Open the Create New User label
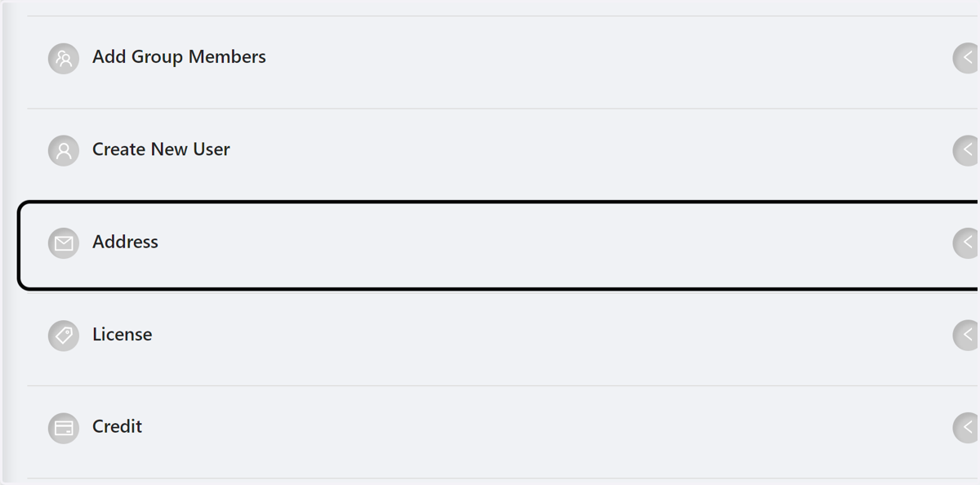 pyautogui.click(x=161, y=149)
